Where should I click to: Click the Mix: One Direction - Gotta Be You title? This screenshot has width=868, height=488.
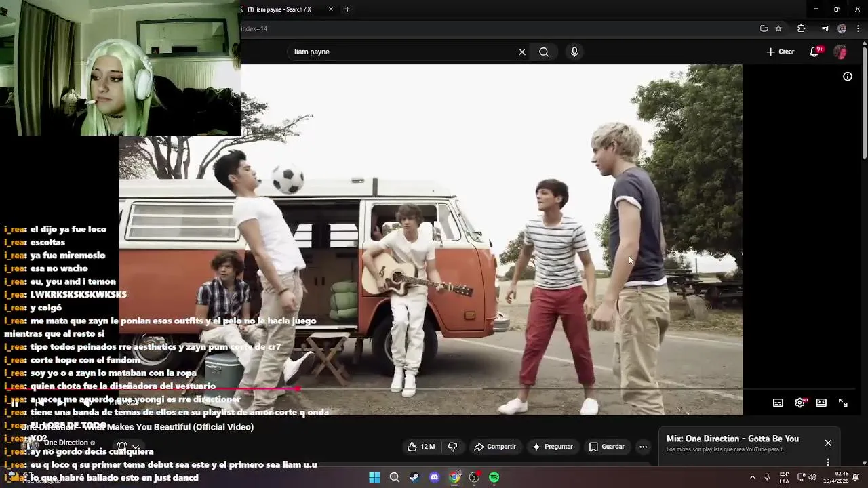pyautogui.click(x=732, y=439)
